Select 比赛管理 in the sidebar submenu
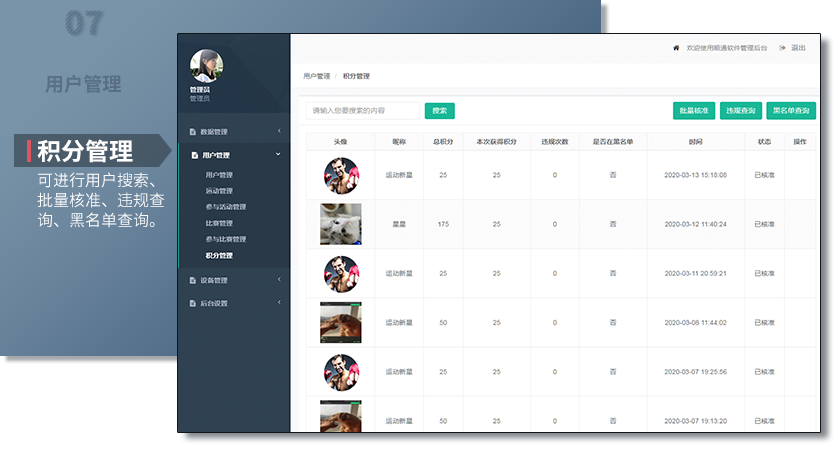The width and height of the screenshot is (836, 457). pyautogui.click(x=219, y=223)
